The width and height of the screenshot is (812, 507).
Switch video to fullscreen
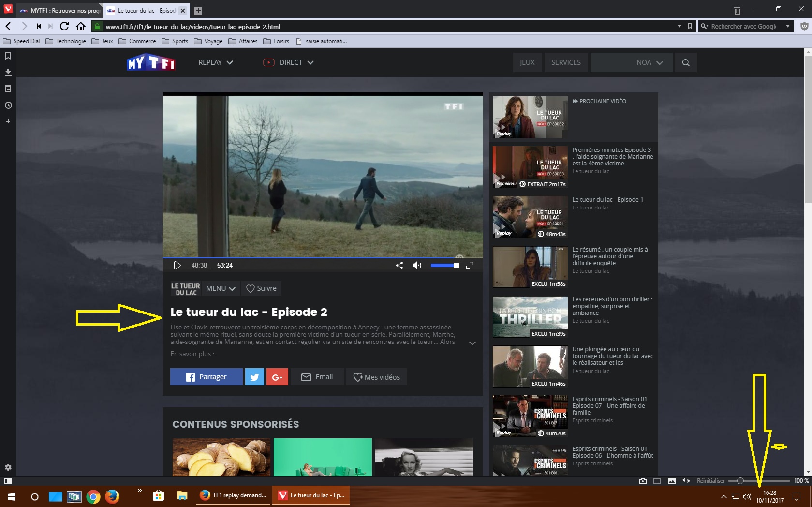point(470,265)
